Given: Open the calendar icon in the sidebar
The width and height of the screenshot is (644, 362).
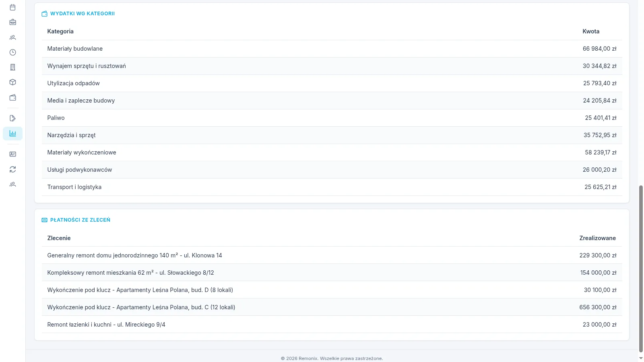Looking at the screenshot, I should (x=12, y=7).
